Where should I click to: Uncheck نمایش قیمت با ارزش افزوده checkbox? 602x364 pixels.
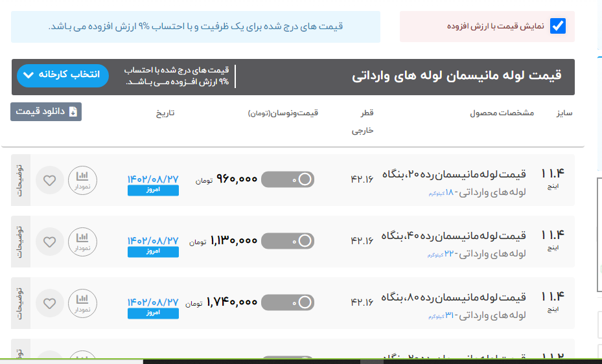pos(557,26)
